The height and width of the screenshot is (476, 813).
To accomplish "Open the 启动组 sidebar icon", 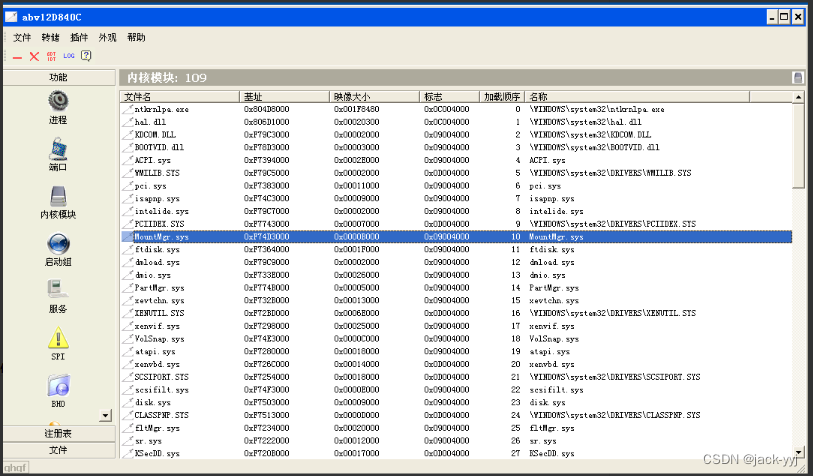I will (x=58, y=249).
